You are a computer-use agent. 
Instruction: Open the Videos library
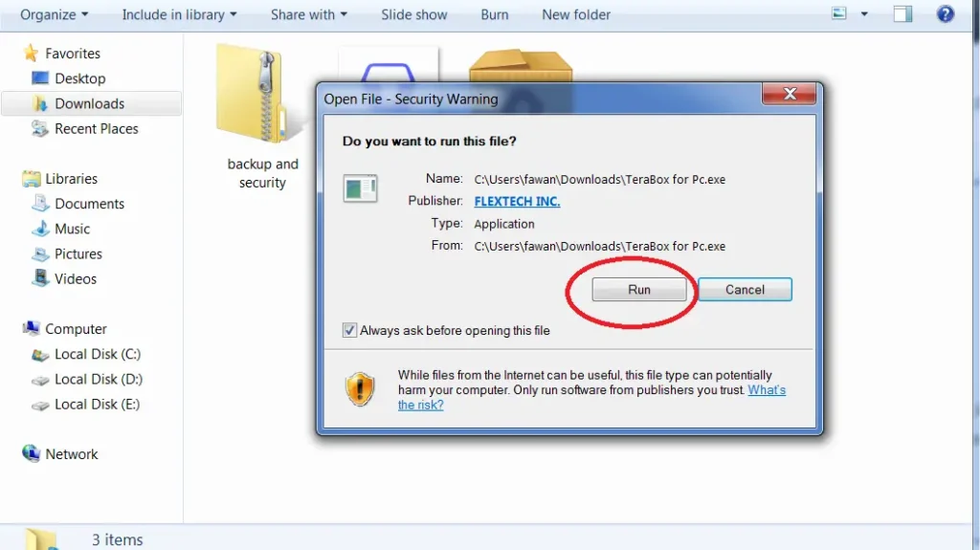coord(75,278)
